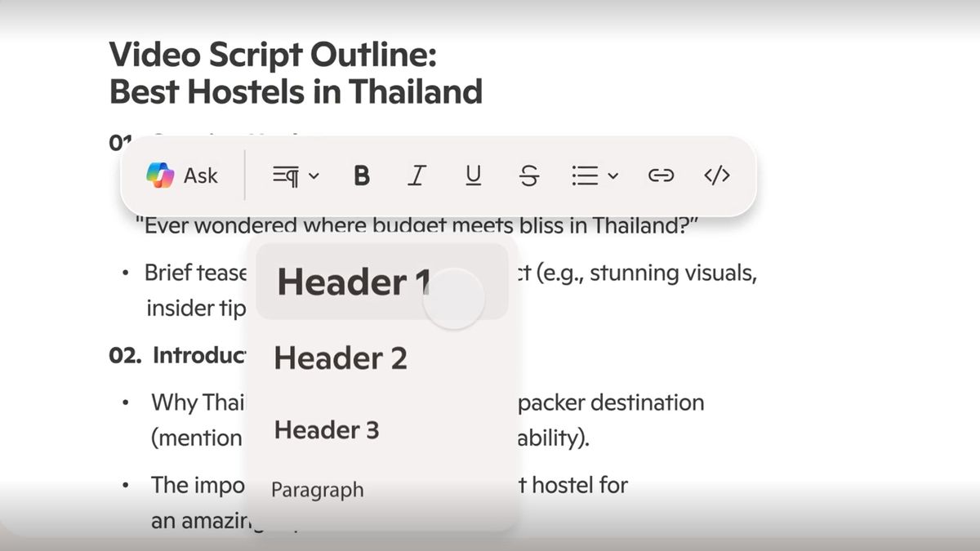The image size is (980, 551).
Task: Choose Header 1 from the style menu
Action: 353,282
